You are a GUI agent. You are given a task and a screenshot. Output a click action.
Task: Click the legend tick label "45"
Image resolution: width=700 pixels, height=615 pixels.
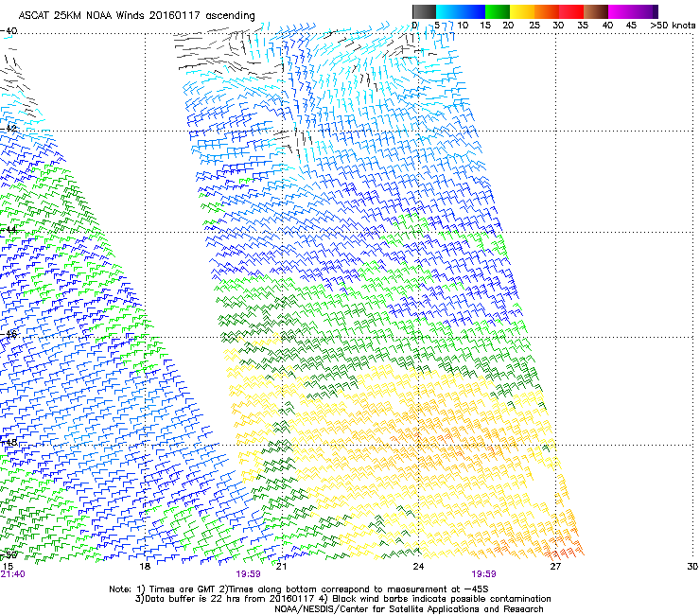(631, 26)
